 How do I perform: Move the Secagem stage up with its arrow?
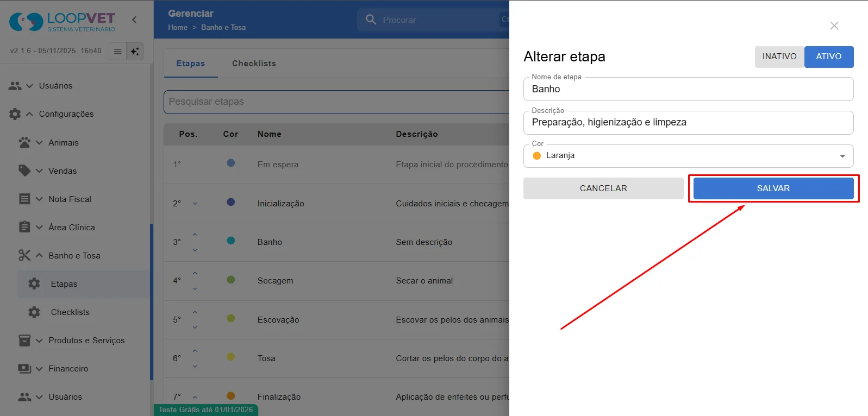(195, 273)
